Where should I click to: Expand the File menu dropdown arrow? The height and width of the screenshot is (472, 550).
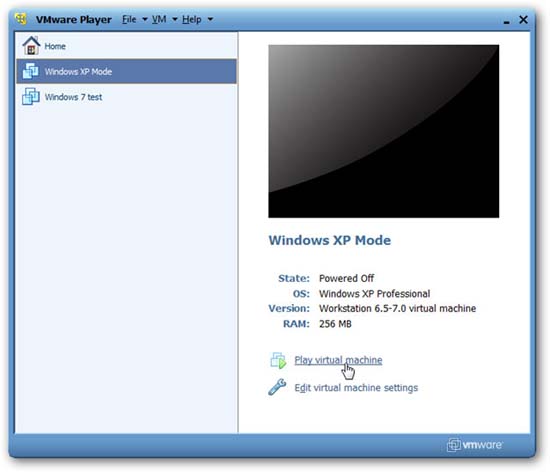pyautogui.click(x=145, y=19)
